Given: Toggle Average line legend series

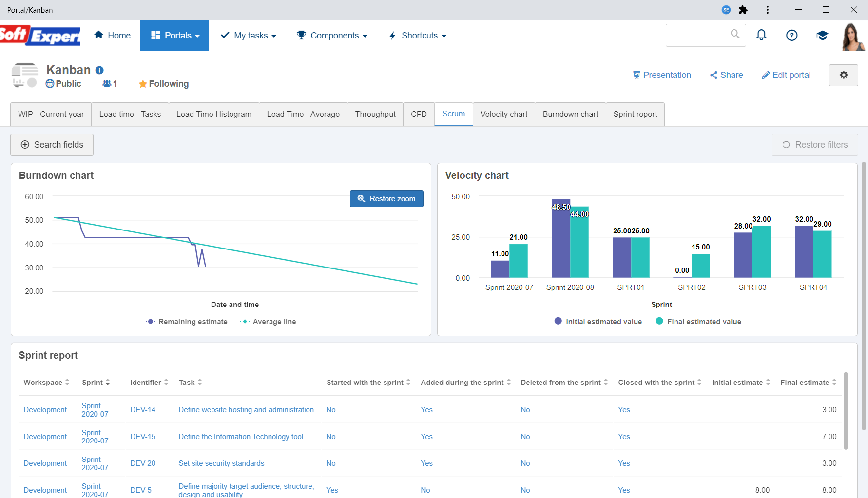Looking at the screenshot, I should pos(268,322).
